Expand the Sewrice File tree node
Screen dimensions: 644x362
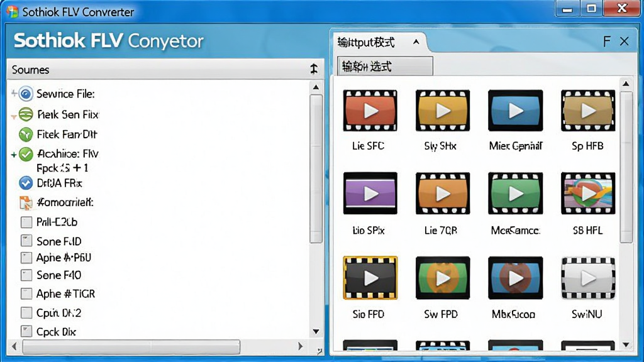[14, 94]
